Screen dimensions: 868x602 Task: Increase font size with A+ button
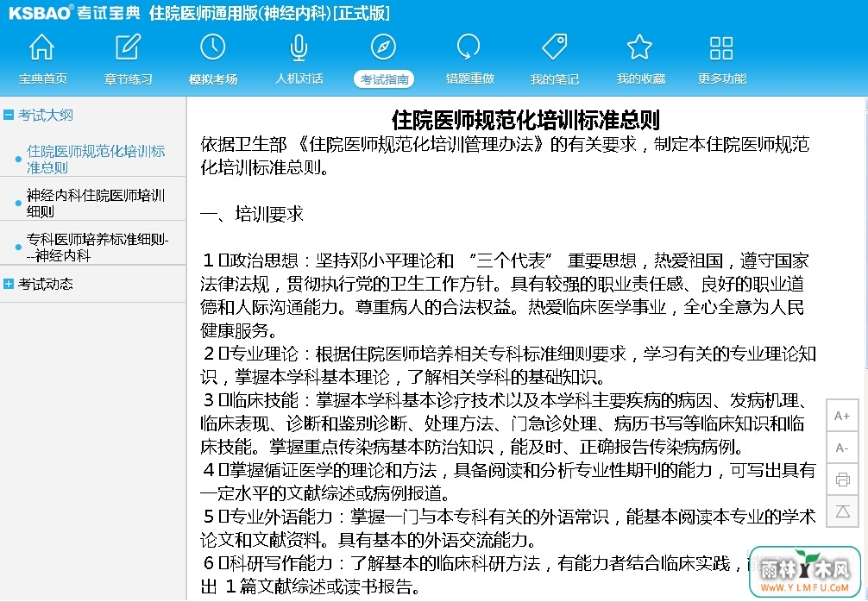[x=842, y=416]
